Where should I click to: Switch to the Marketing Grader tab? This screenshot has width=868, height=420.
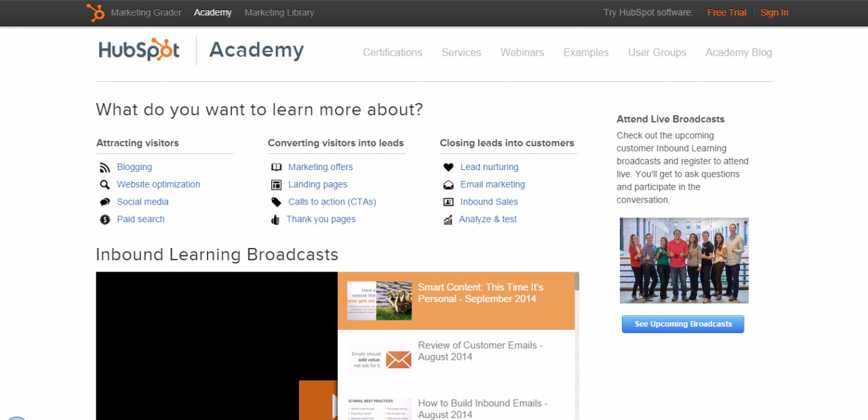click(x=146, y=12)
